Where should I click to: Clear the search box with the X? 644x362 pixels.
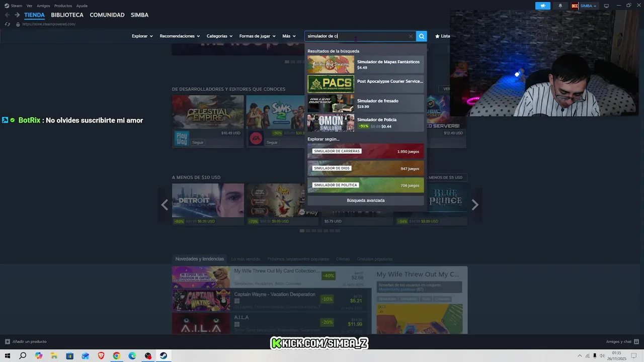click(x=411, y=36)
